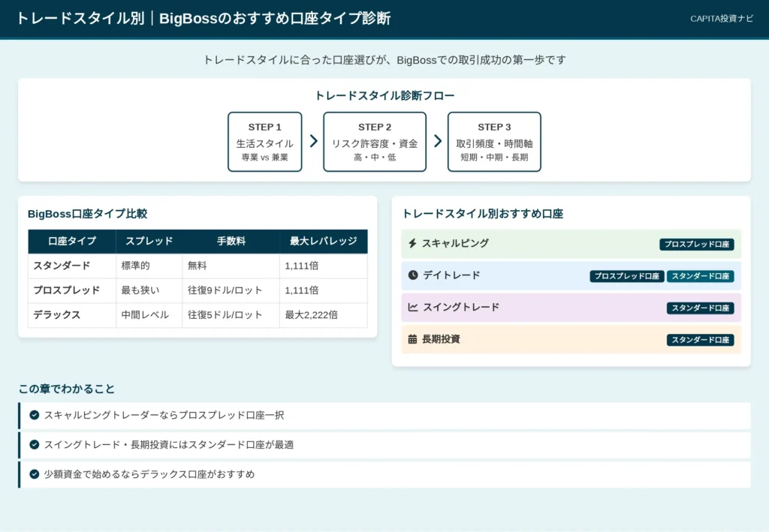Click the 手数料 column header
The image size is (769, 532).
click(x=231, y=241)
